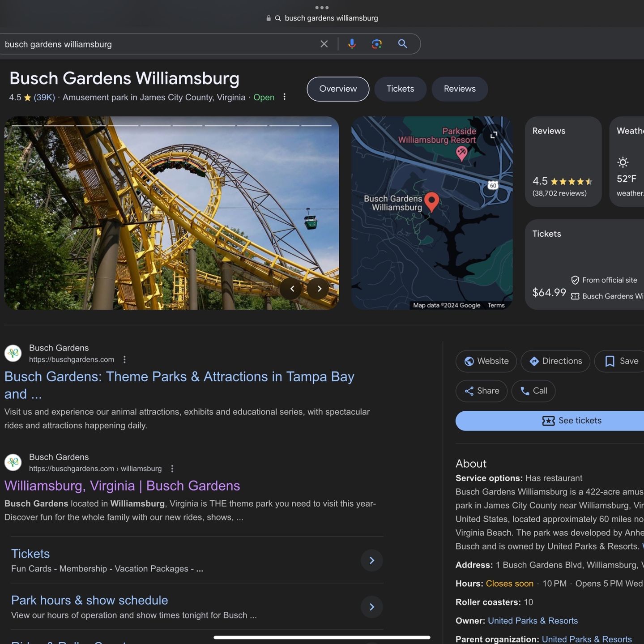Open the three-dot tab menu at top
This screenshot has height=644, width=644.
pos(322,8)
